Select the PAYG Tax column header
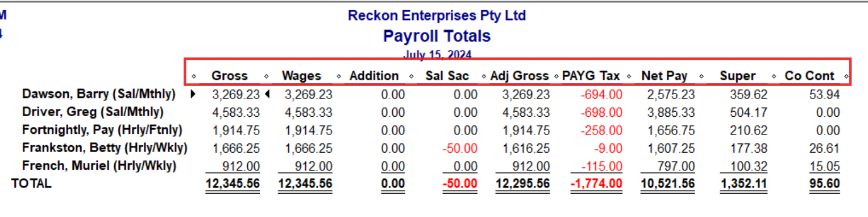This screenshot has width=868, height=217. (x=591, y=76)
